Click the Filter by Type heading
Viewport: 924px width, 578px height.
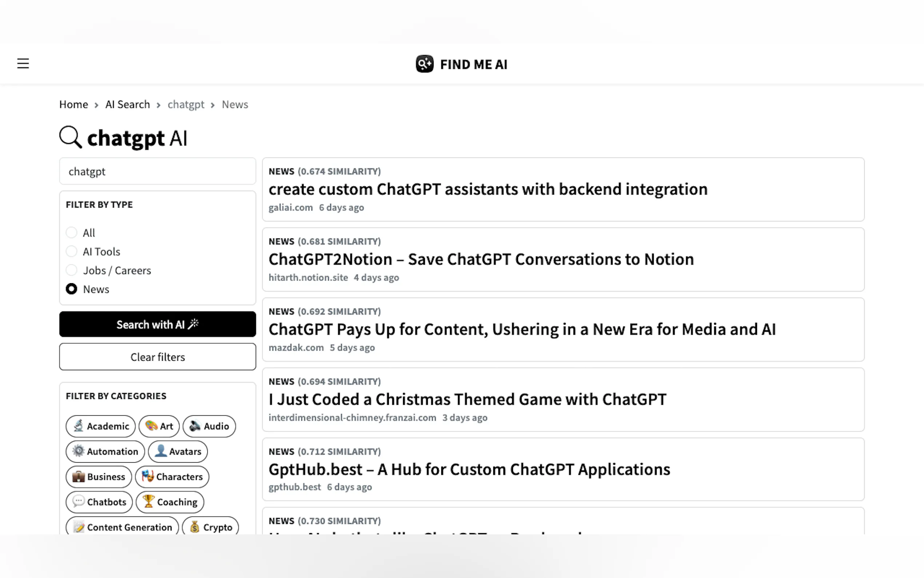click(99, 205)
